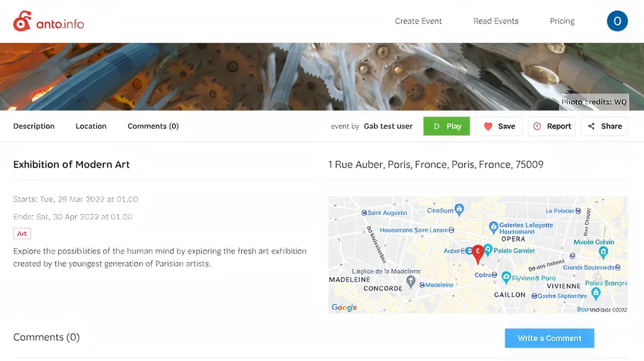644x361 pixels.
Task: Open Create Event in navigation
Action: (418, 21)
